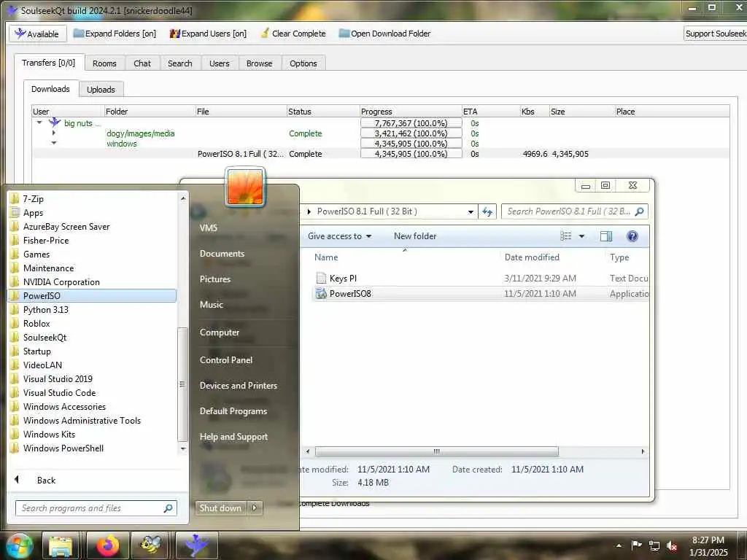Open the Python 3.13 folder
This screenshot has height=560, width=747.
click(x=93, y=309)
